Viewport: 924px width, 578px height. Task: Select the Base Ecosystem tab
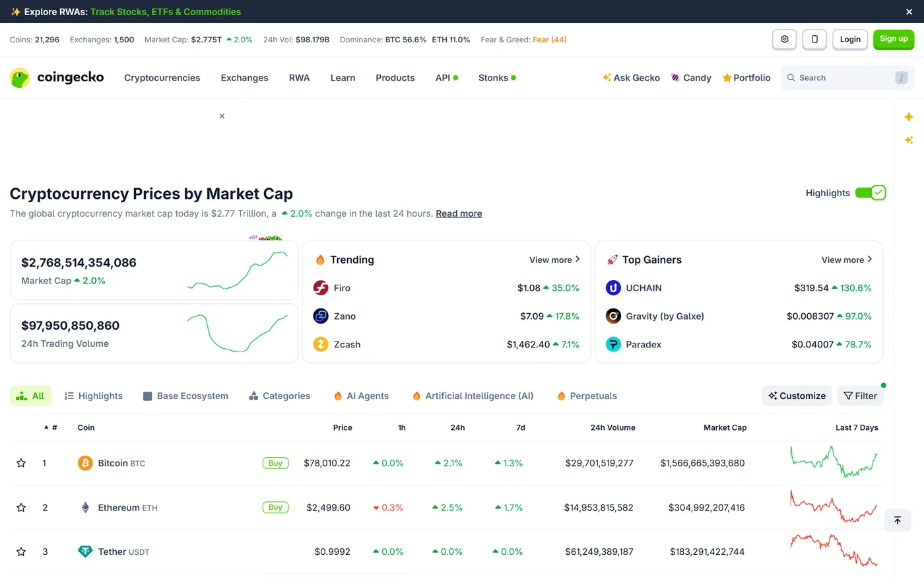(185, 396)
